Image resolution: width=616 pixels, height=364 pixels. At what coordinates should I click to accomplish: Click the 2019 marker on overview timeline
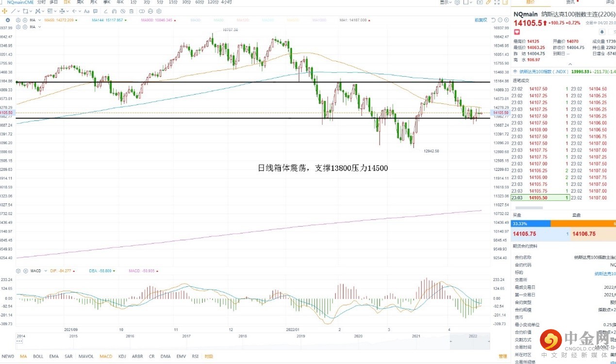pyautogui.click(x=300, y=335)
